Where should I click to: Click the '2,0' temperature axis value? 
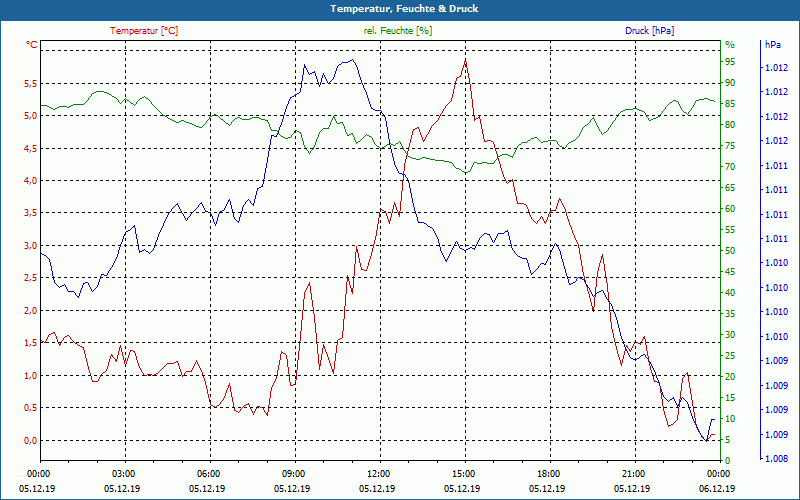(x=31, y=310)
